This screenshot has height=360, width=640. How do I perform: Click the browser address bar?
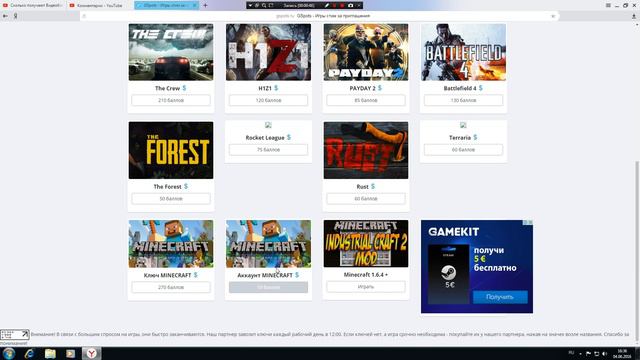[x=320, y=16]
